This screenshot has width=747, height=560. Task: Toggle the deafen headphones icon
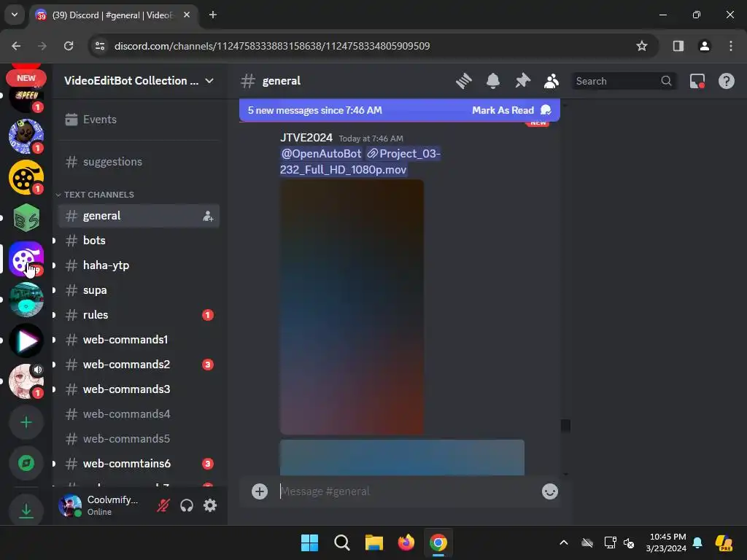(187, 505)
